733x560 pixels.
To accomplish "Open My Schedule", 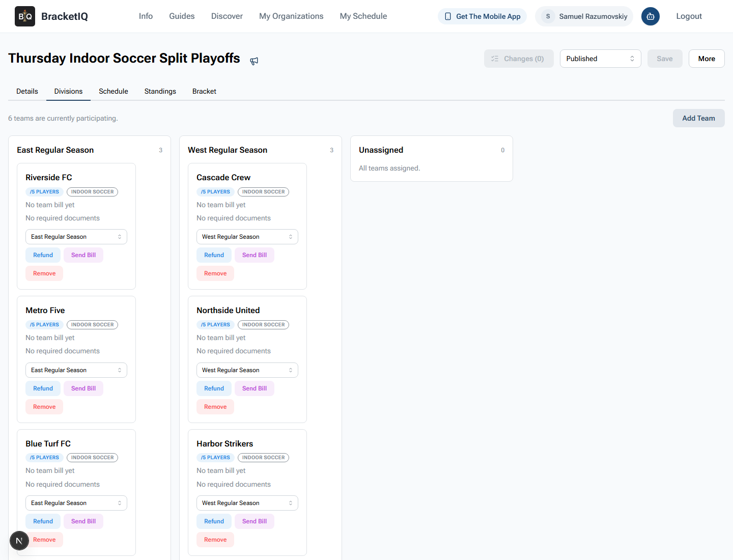I will [x=363, y=16].
